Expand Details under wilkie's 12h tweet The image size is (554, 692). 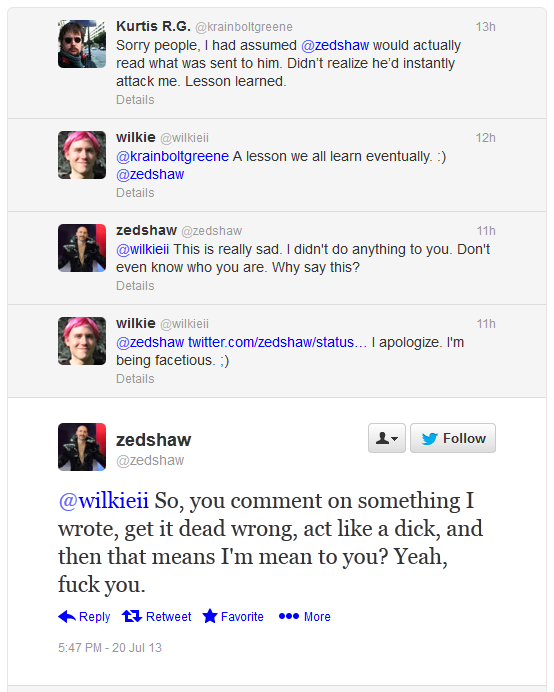135,193
